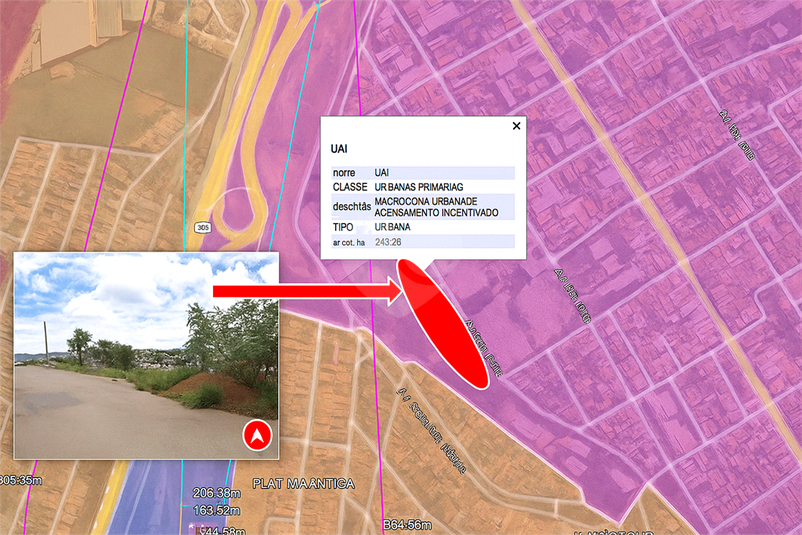Click the TIPO URBANA row
Screen dimensions: 802x535
422,227
